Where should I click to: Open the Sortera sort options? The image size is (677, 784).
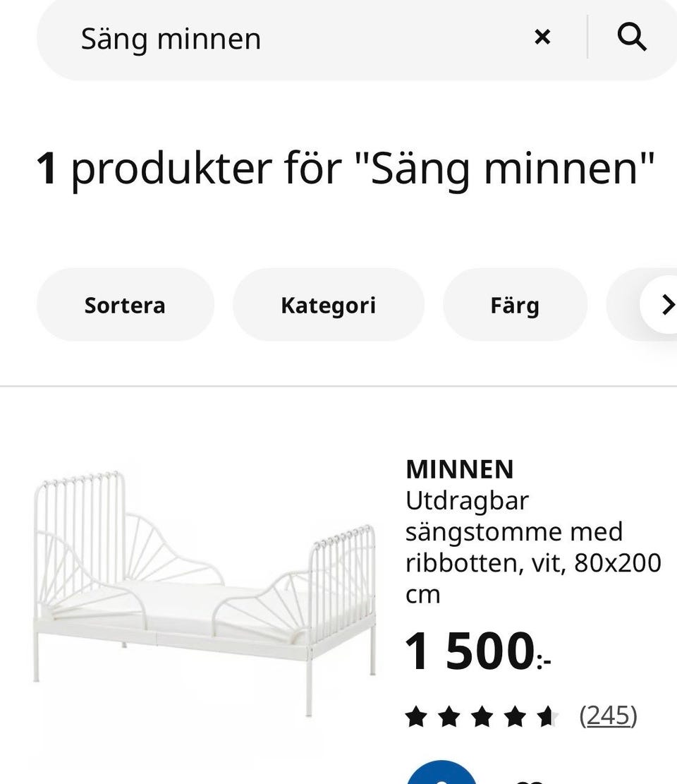pos(125,306)
